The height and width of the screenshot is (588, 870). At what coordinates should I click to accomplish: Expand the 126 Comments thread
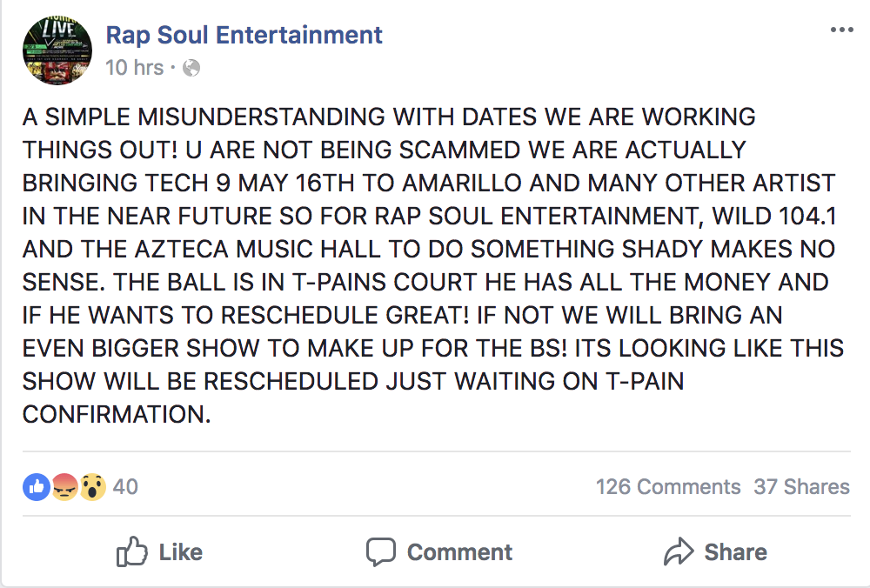(x=668, y=486)
